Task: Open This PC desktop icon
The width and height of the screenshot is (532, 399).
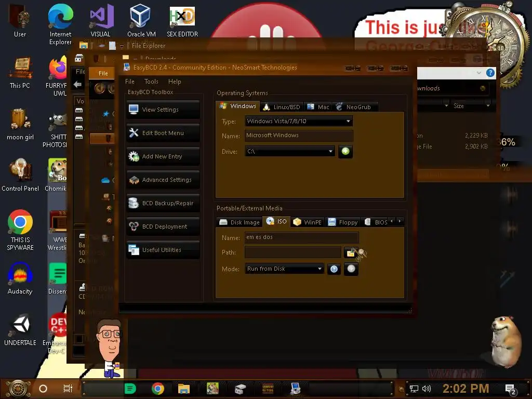Action: [20, 73]
